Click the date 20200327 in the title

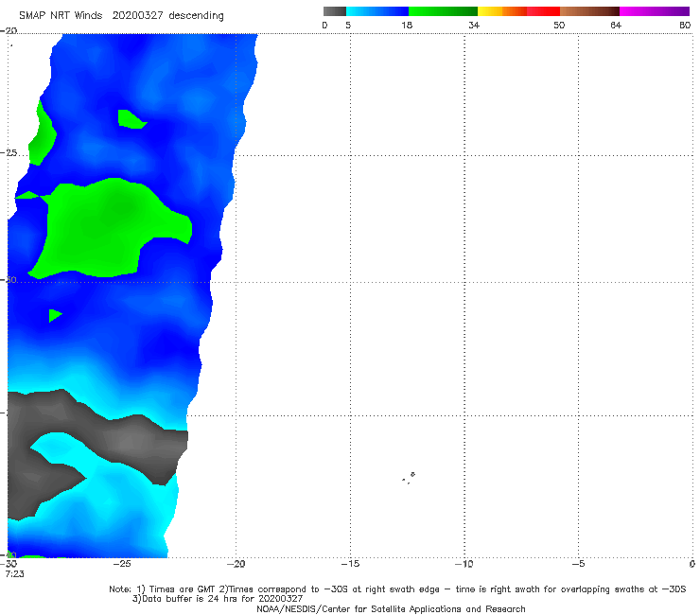point(137,16)
